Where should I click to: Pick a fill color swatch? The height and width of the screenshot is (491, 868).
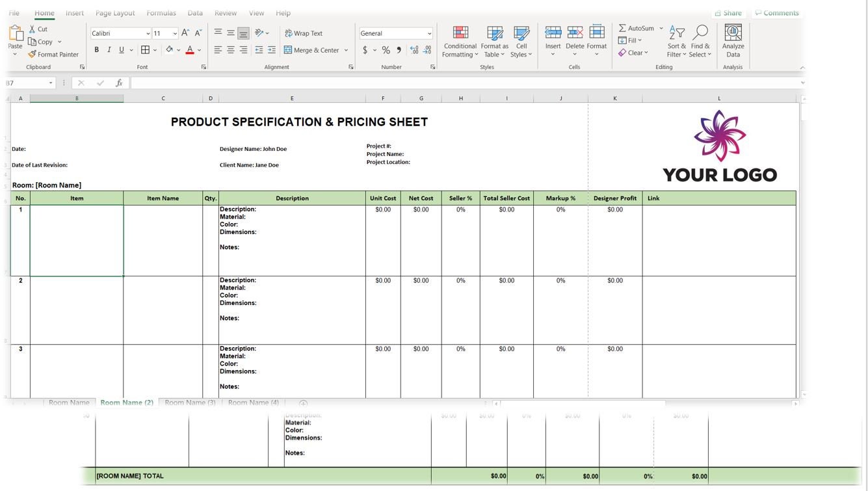pos(168,49)
